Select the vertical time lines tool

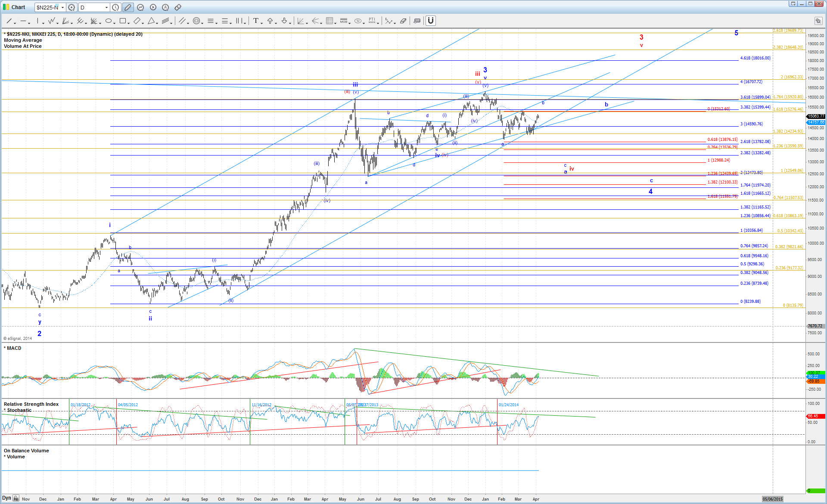coord(239,21)
